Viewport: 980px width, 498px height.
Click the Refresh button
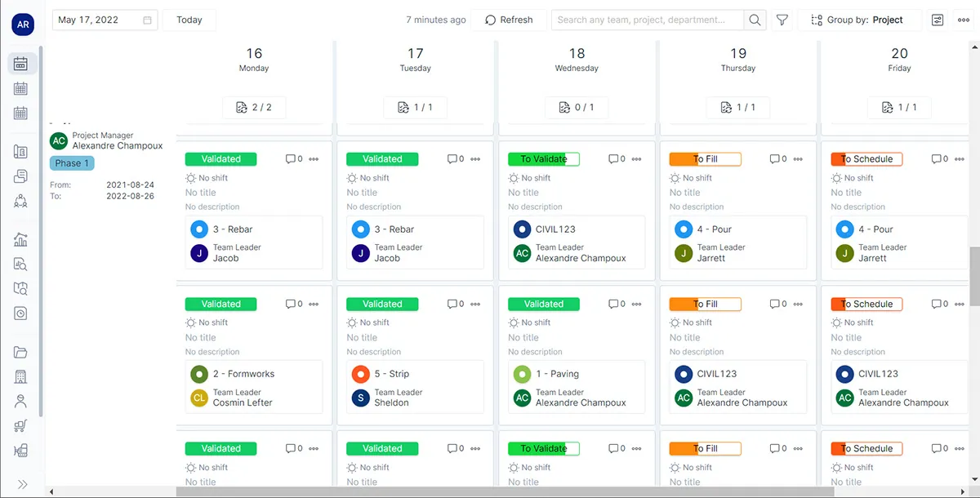(x=508, y=20)
